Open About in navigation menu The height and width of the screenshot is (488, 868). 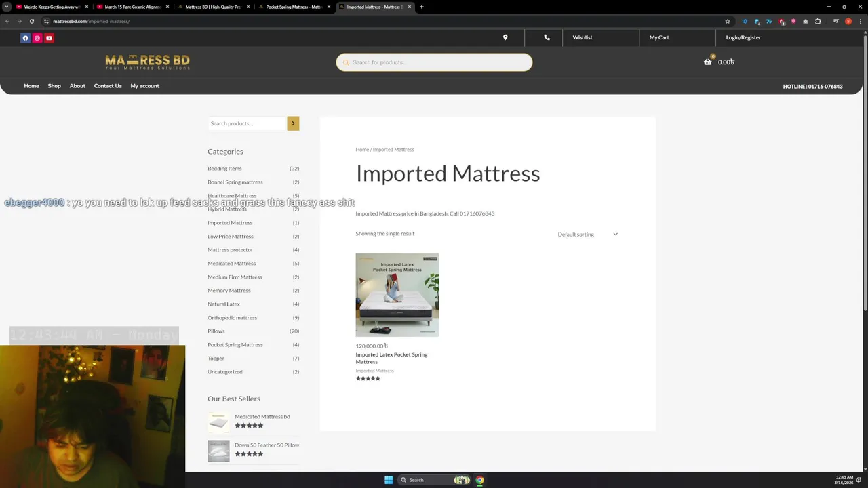click(77, 86)
